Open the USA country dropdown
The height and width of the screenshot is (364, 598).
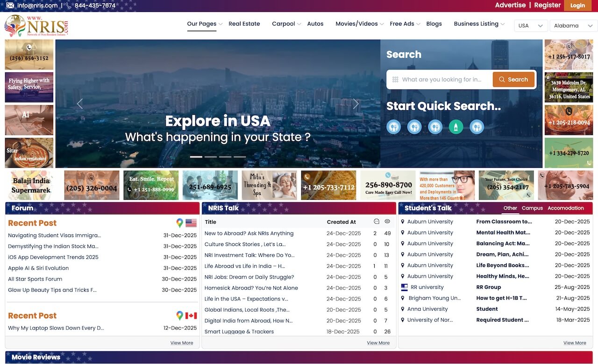[531, 26]
